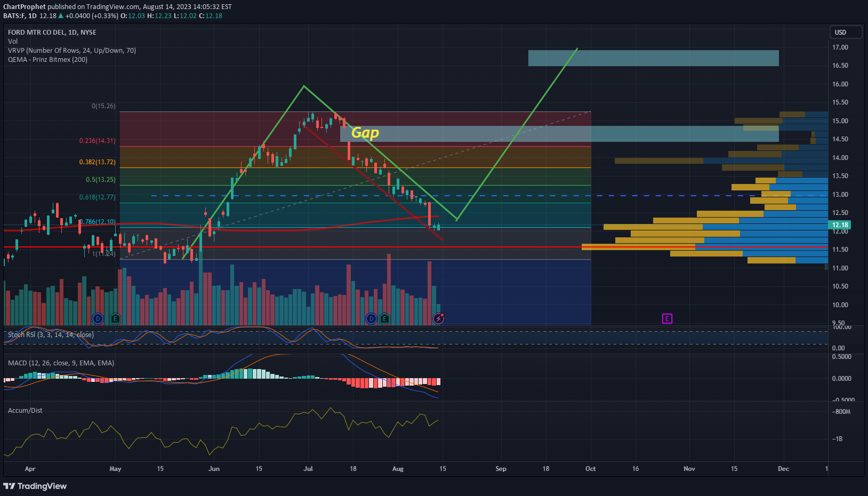
Task: Click the 0.618(12.77) Fibonacci level label
Action: tap(98, 197)
